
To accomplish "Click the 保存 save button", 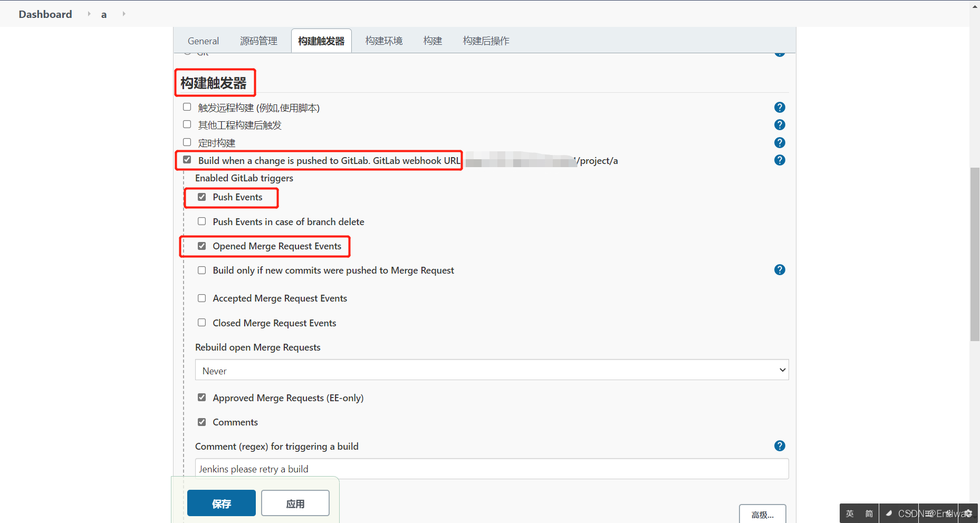I will coord(222,503).
